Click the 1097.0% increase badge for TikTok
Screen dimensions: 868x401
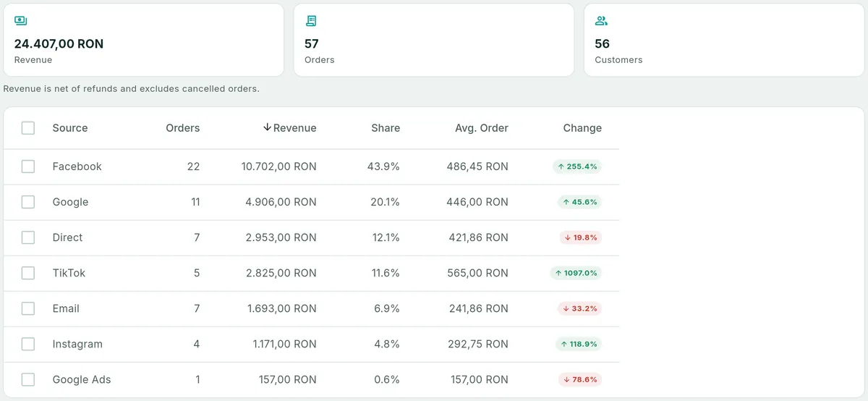(x=576, y=273)
